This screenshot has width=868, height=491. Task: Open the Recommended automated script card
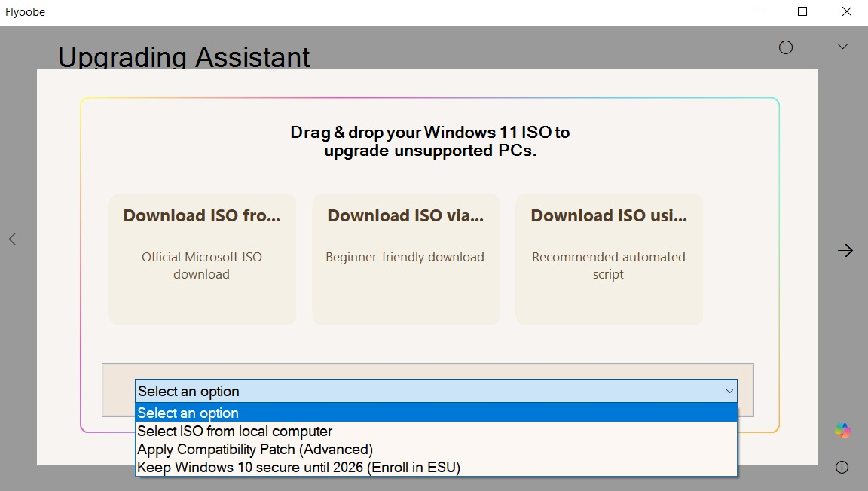(609, 258)
